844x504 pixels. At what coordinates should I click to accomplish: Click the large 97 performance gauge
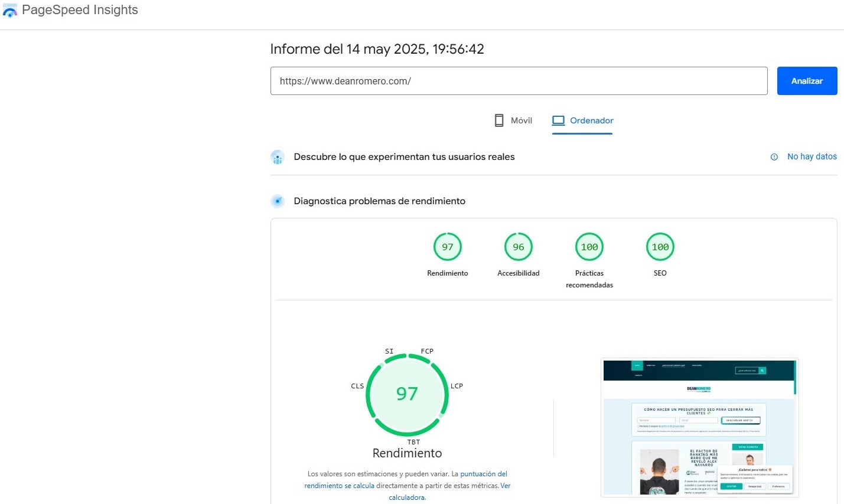pos(407,394)
